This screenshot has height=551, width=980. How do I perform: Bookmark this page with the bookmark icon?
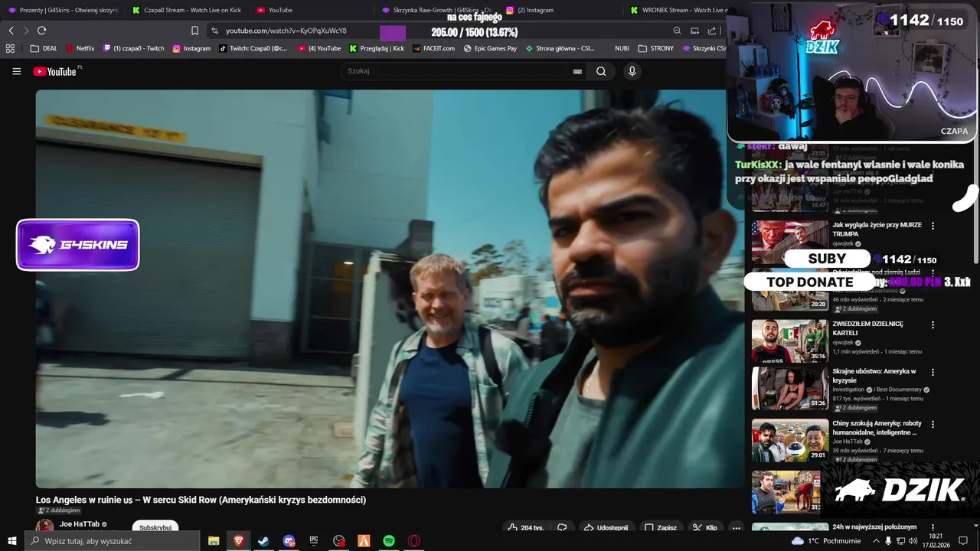pos(194,31)
